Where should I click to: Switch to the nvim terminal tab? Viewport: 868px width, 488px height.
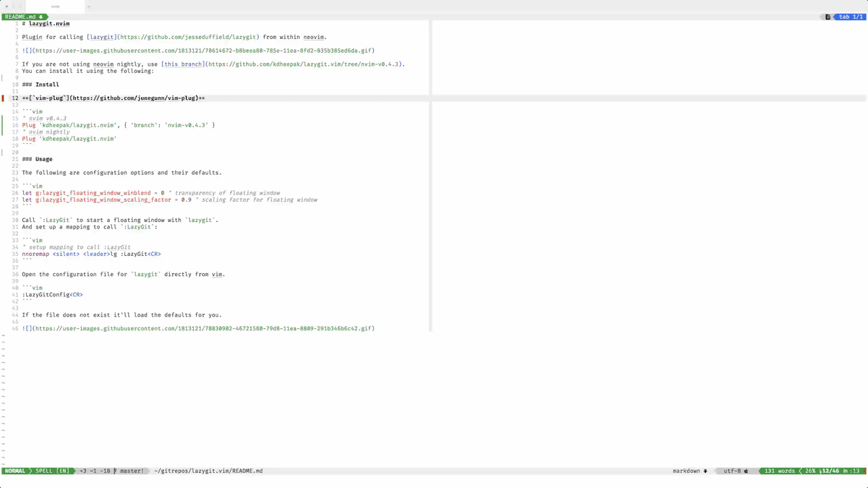click(54, 7)
